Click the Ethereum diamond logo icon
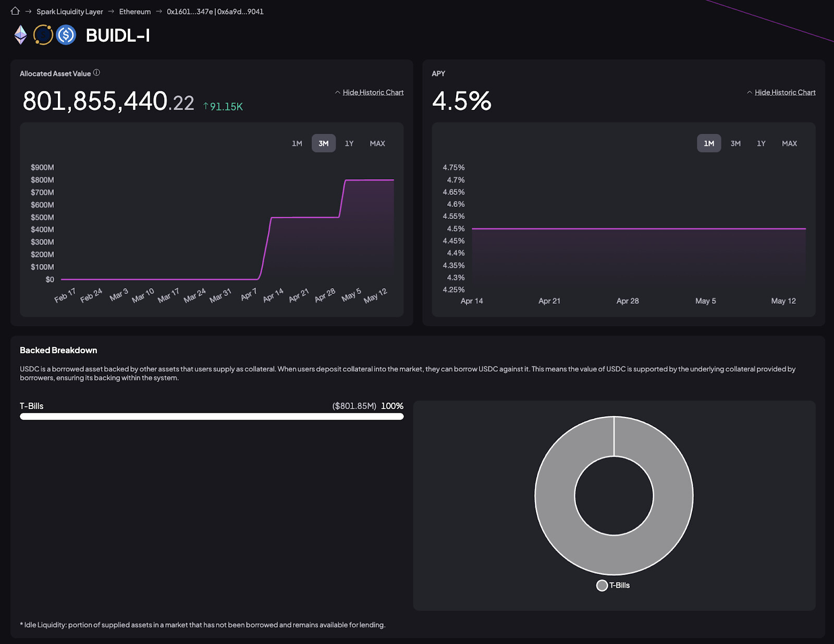The image size is (834, 644). (x=20, y=35)
